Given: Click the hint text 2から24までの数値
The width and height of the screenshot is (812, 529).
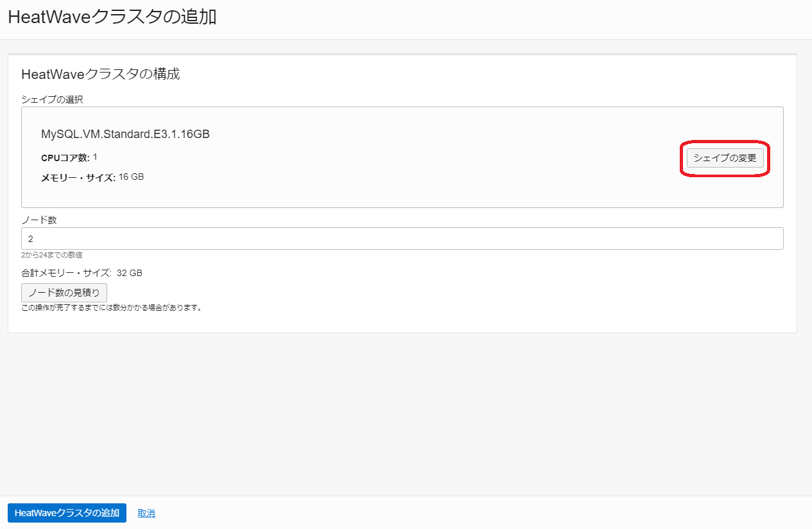Looking at the screenshot, I should (51, 255).
